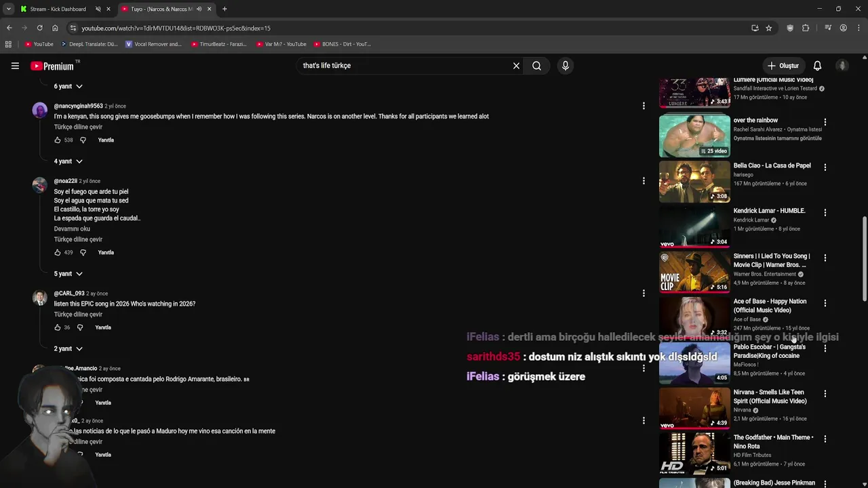View site information icon in address bar

(73, 28)
